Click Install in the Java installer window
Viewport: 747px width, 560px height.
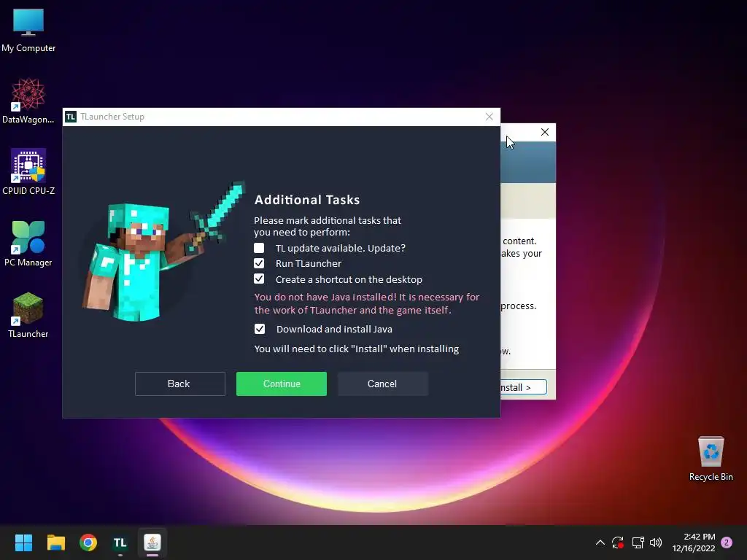pyautogui.click(x=522, y=387)
